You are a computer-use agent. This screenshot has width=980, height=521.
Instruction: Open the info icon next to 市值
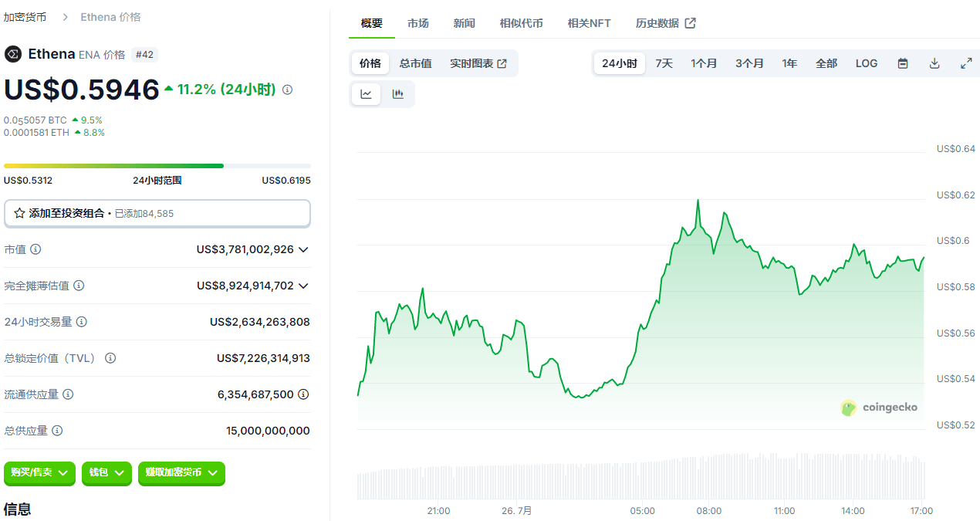pos(35,249)
